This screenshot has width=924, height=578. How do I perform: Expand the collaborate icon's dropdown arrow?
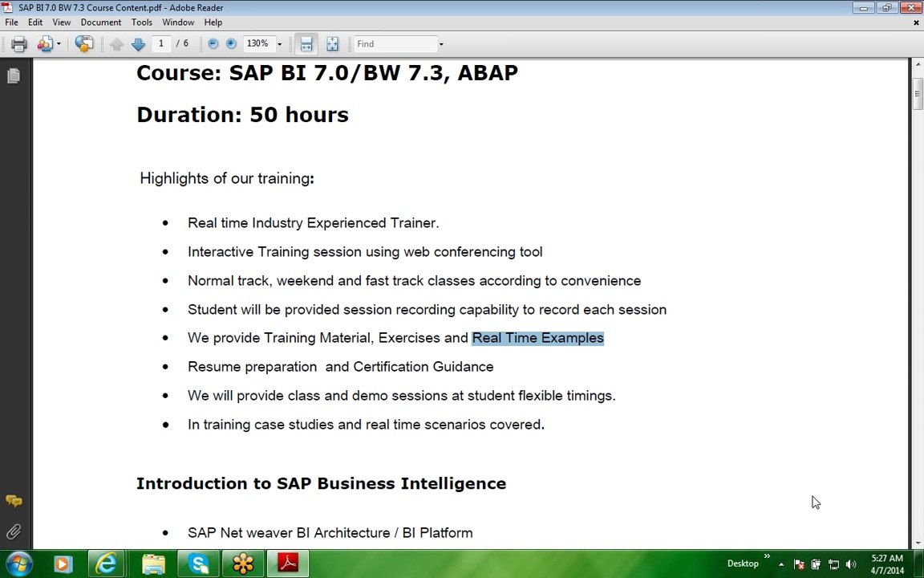[x=59, y=44]
